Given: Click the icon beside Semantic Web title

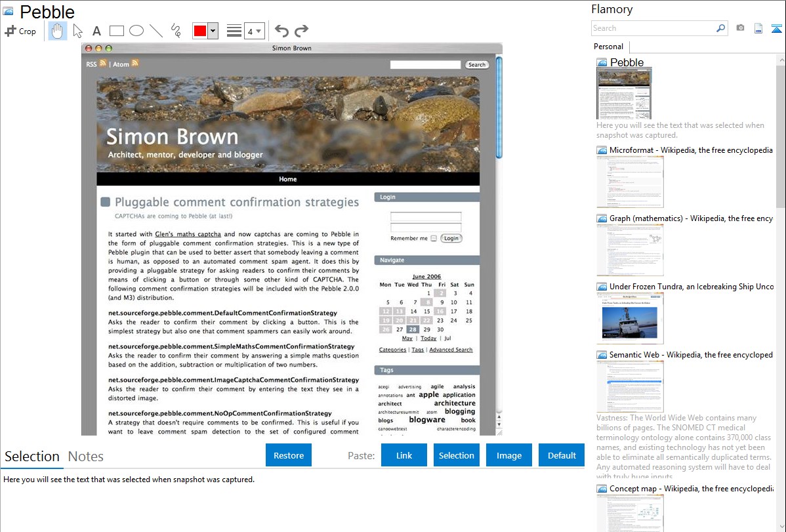Looking at the screenshot, I should (602, 355).
